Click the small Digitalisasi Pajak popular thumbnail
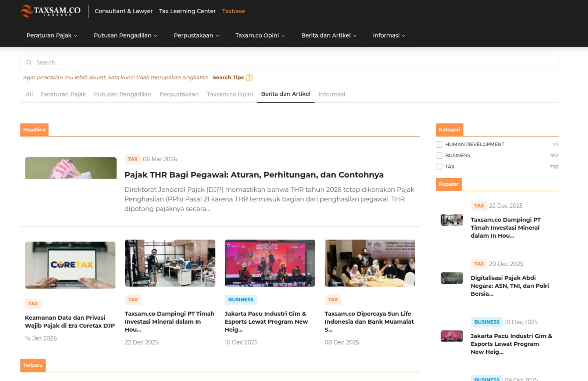588x381 pixels. [452, 278]
